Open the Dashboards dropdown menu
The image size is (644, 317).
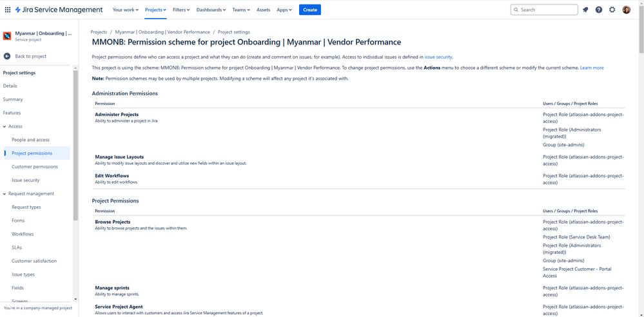click(211, 10)
